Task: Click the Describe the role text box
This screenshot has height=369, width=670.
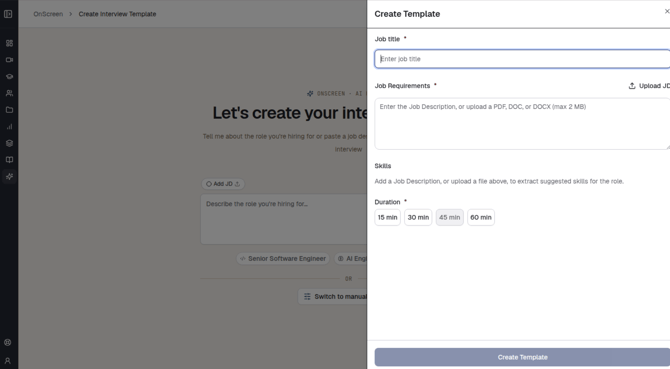Action: click(284, 220)
